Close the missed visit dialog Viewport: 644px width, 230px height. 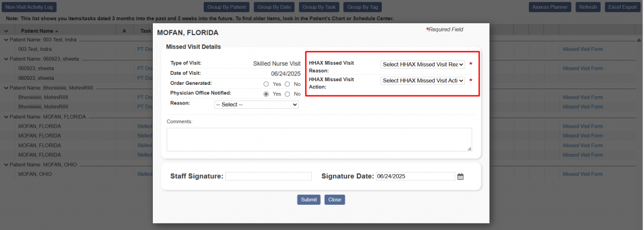point(335,200)
